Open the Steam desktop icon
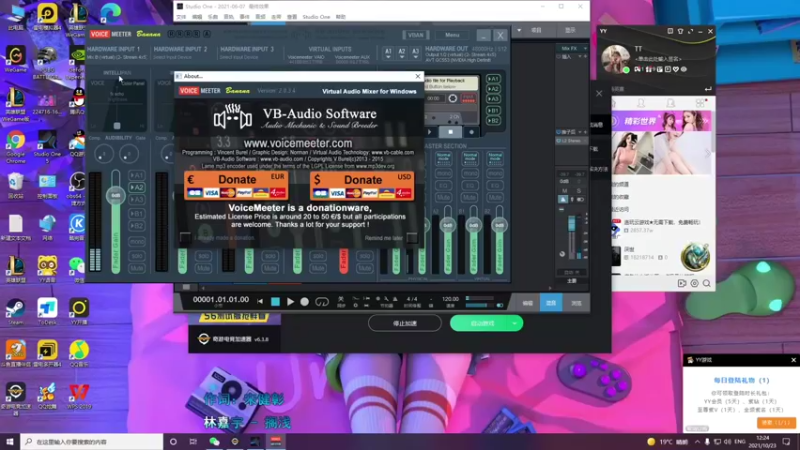The width and height of the screenshot is (800, 450). coord(15,312)
